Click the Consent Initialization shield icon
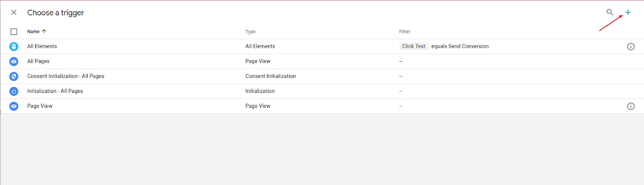Image resolution: width=644 pixels, height=185 pixels. (x=14, y=76)
